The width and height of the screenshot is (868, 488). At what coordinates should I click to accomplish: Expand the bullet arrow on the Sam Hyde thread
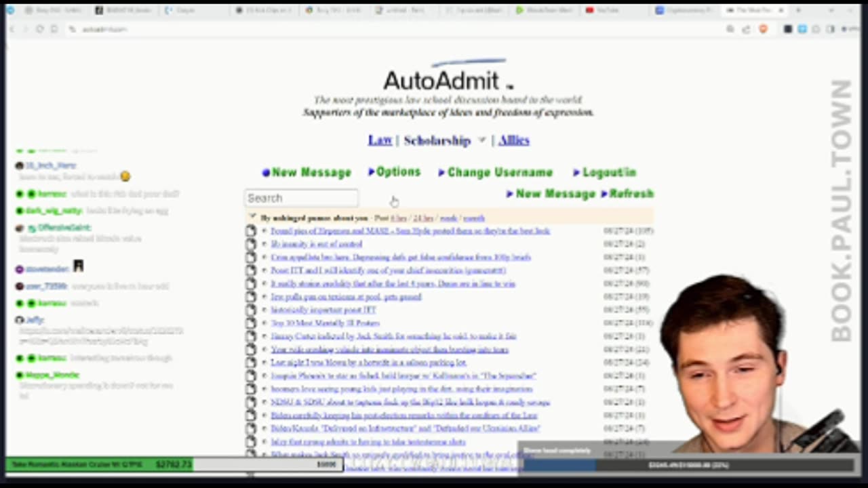coord(264,231)
